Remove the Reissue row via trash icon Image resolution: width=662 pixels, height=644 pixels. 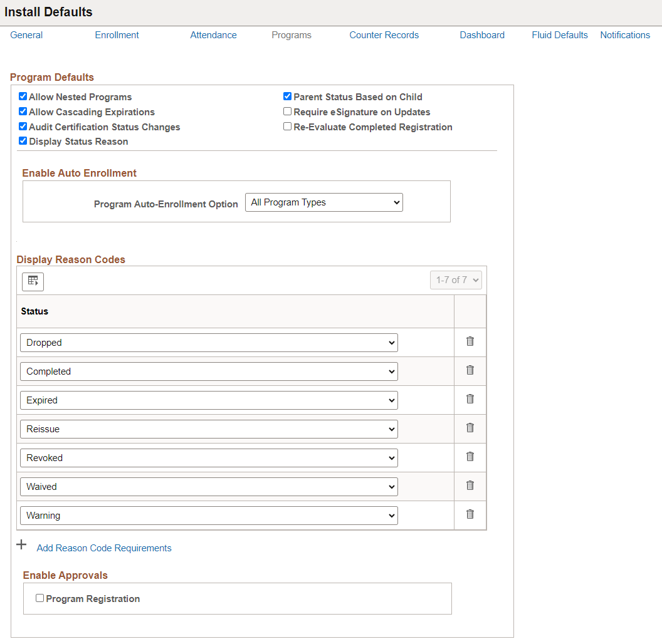click(470, 427)
